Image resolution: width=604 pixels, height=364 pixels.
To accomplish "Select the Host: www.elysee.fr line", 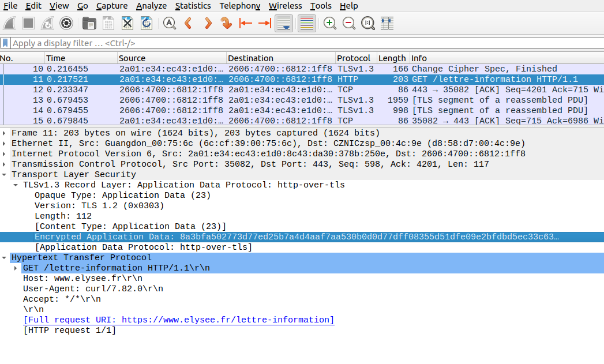I will [83, 279].
